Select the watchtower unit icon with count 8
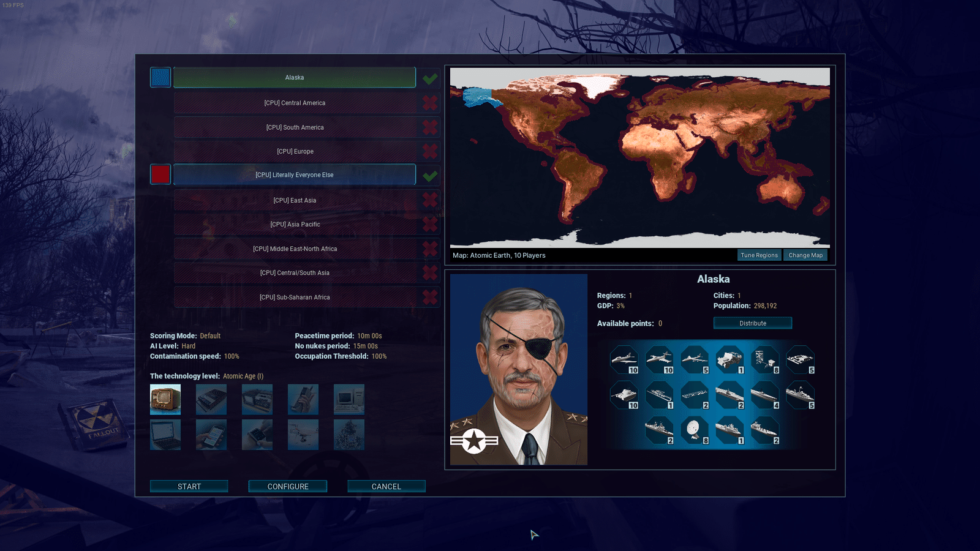The height and width of the screenshot is (551, 980). 766,360
